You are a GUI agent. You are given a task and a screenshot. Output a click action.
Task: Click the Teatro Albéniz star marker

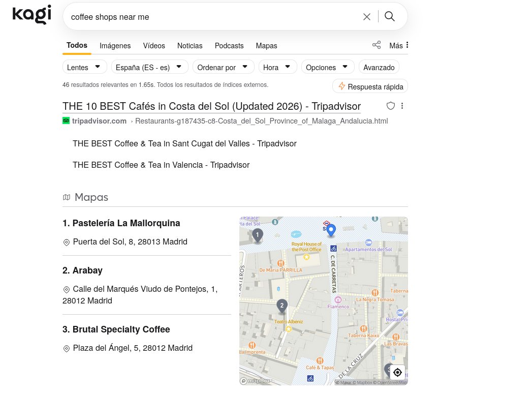click(x=289, y=329)
